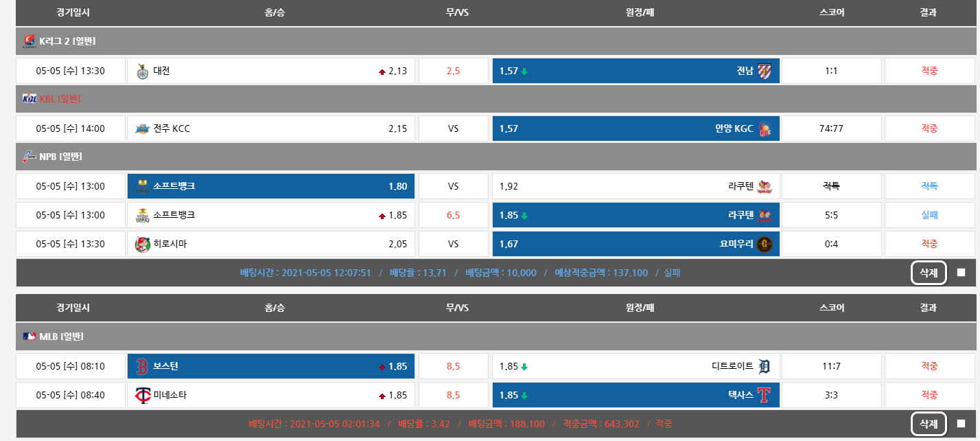Click the NPB league icon

click(x=29, y=157)
